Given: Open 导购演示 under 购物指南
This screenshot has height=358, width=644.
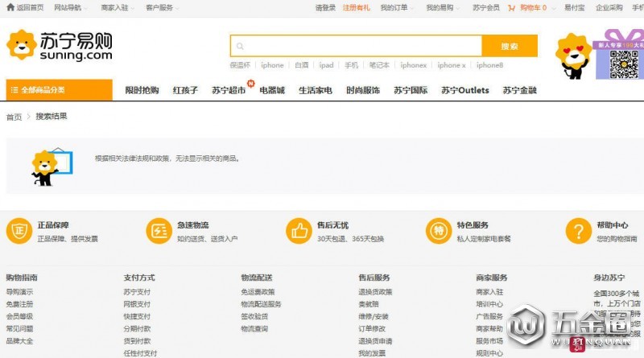Looking at the screenshot, I should pos(19,292).
